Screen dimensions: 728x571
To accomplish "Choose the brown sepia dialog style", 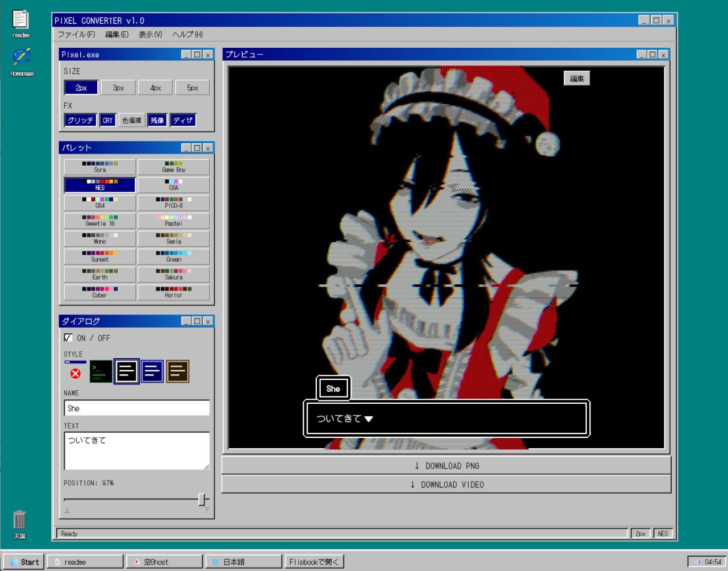I will click(x=177, y=371).
